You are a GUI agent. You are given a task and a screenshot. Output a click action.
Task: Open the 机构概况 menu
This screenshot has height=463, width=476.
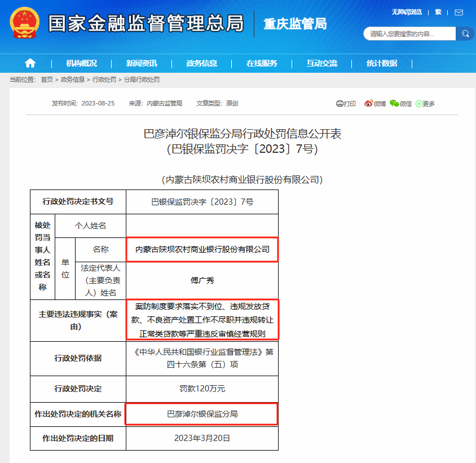[x=81, y=63]
